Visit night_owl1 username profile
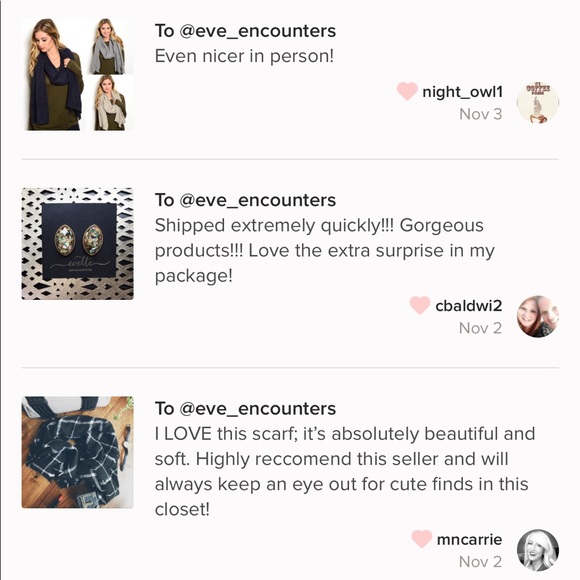 (x=462, y=92)
